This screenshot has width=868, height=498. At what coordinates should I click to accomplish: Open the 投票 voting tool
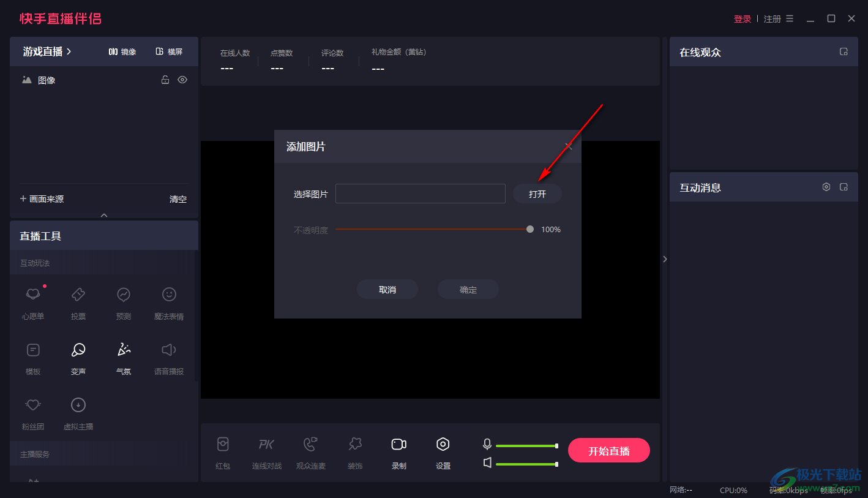(78, 303)
